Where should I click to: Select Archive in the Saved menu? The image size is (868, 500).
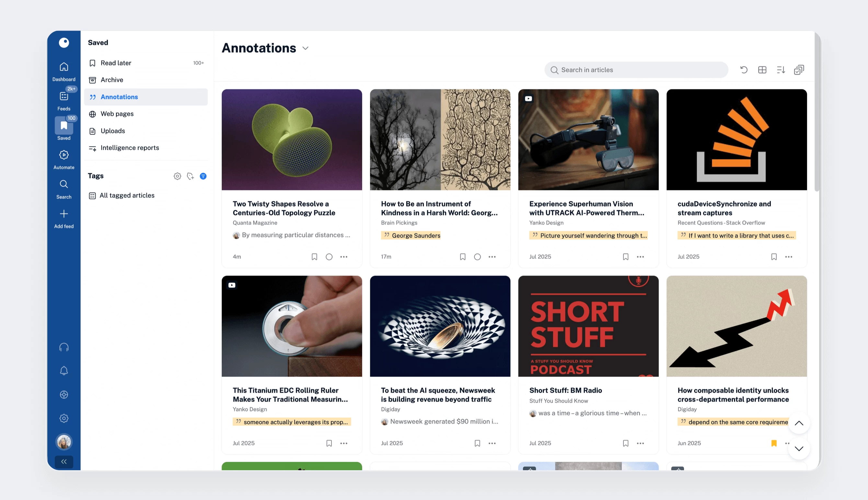coord(112,80)
